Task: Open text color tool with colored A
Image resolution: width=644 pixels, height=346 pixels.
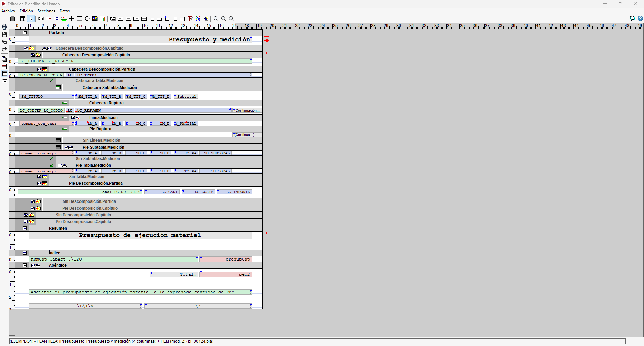Action: point(198,19)
